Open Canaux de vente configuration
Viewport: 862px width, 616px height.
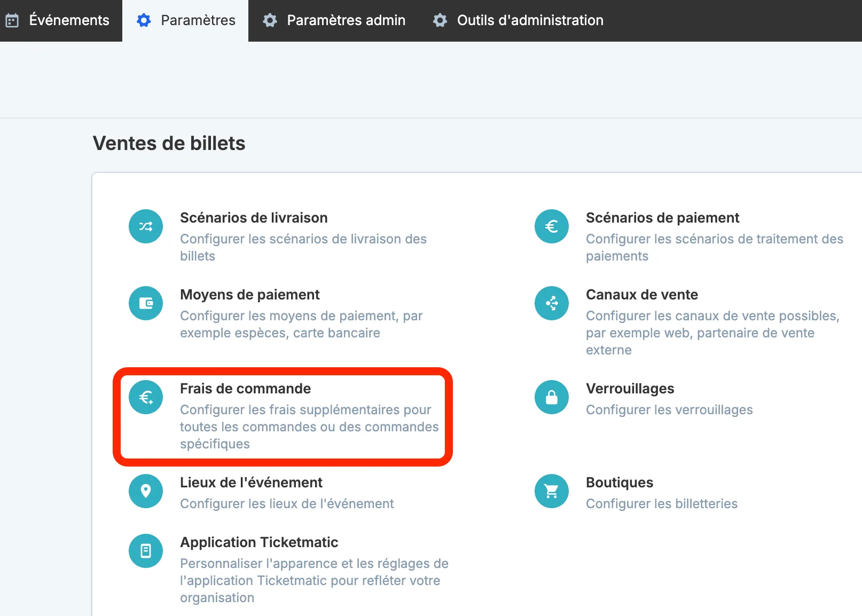point(642,295)
